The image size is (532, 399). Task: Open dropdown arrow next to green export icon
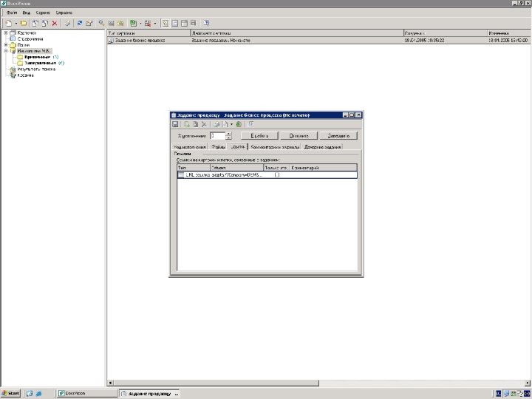click(140, 23)
